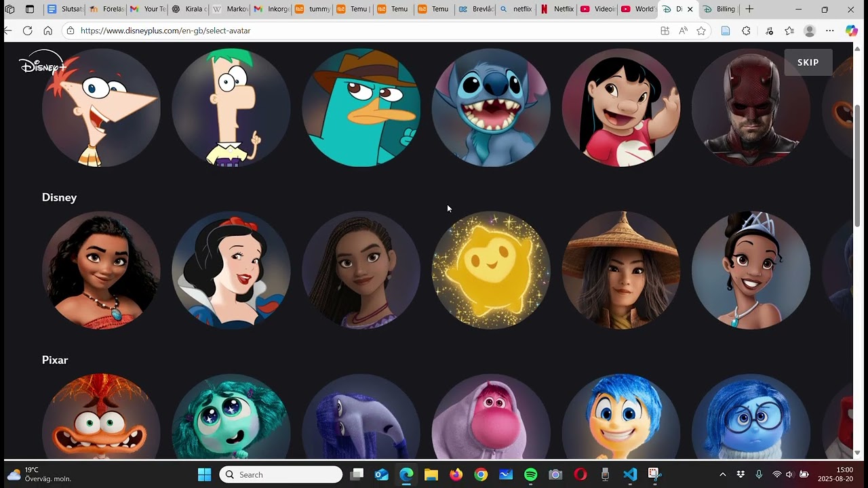Select the teal Envy avatar
868x488 pixels.
(231, 416)
